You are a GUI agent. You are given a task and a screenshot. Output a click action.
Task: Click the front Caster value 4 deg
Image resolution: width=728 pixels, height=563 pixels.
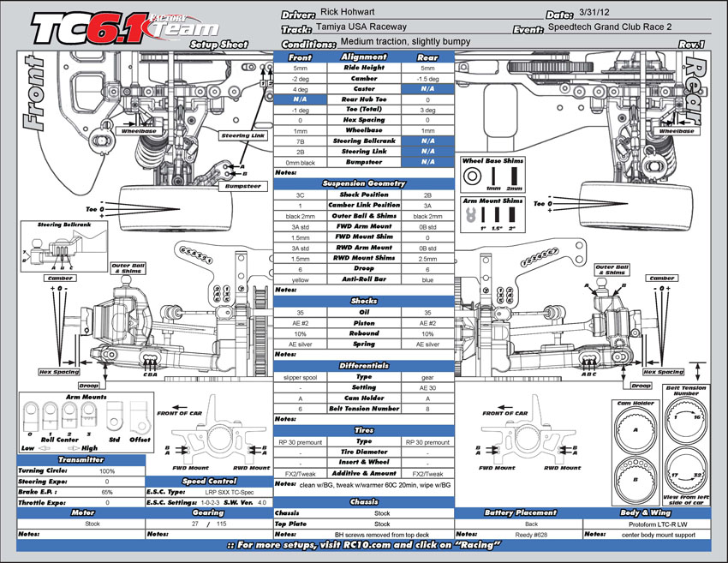(x=300, y=89)
